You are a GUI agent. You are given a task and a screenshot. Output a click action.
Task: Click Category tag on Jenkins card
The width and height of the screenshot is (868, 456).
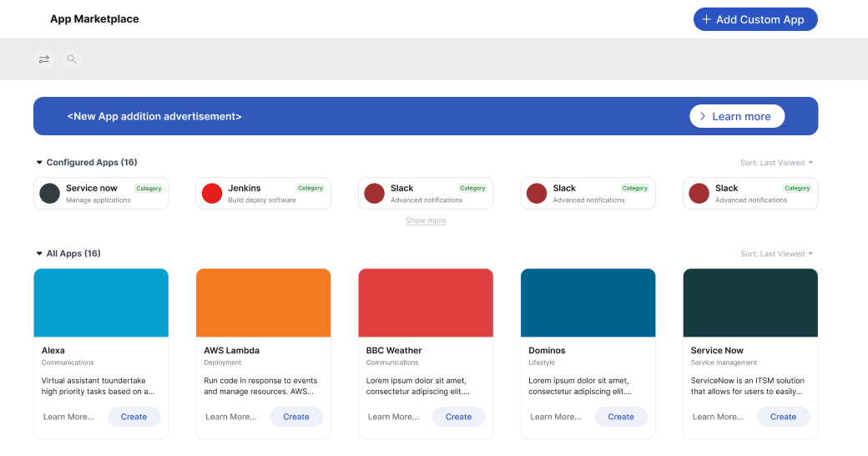310,189
